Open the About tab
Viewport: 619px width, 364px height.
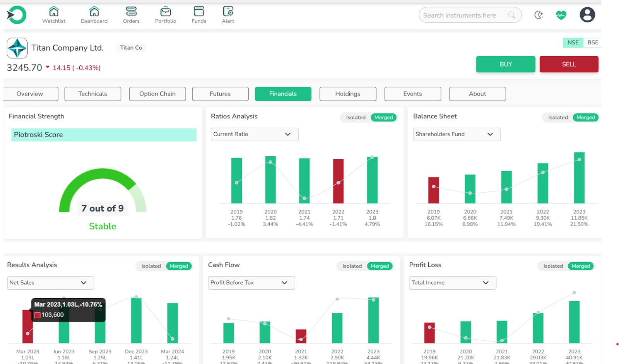477,94
